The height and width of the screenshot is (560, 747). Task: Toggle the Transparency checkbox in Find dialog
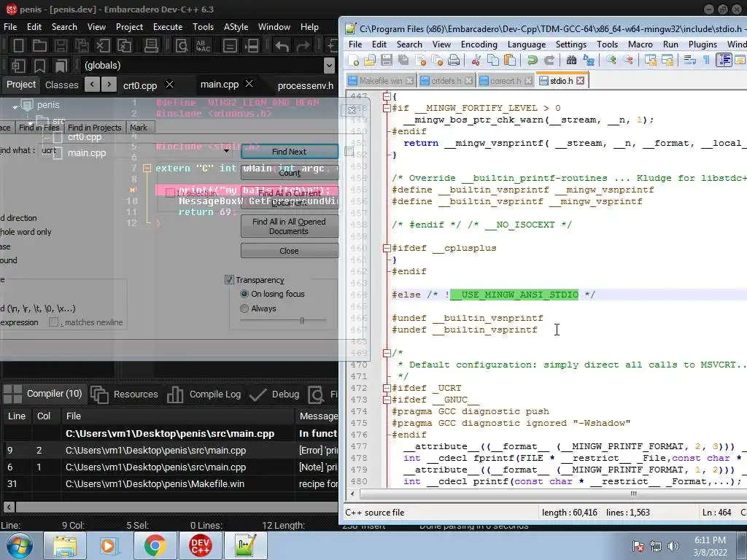229,280
